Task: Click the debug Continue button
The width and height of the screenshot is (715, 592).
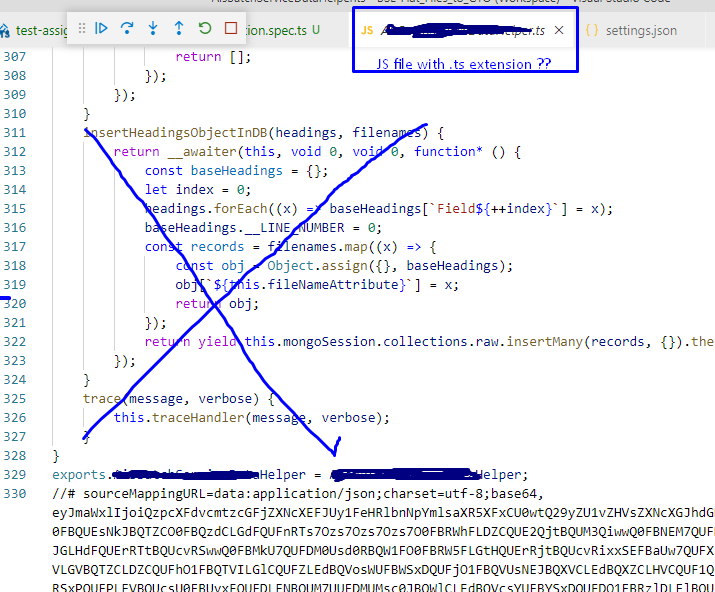Action: point(101,29)
